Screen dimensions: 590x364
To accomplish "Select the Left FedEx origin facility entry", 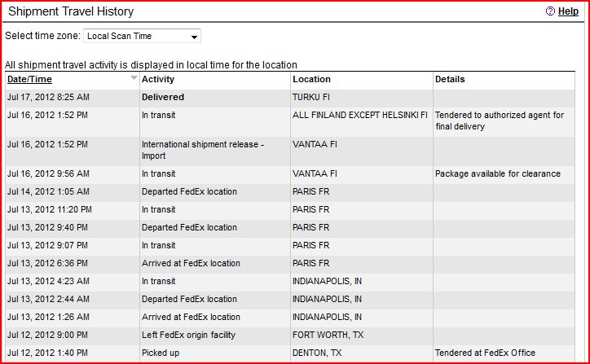I will click(x=188, y=335).
